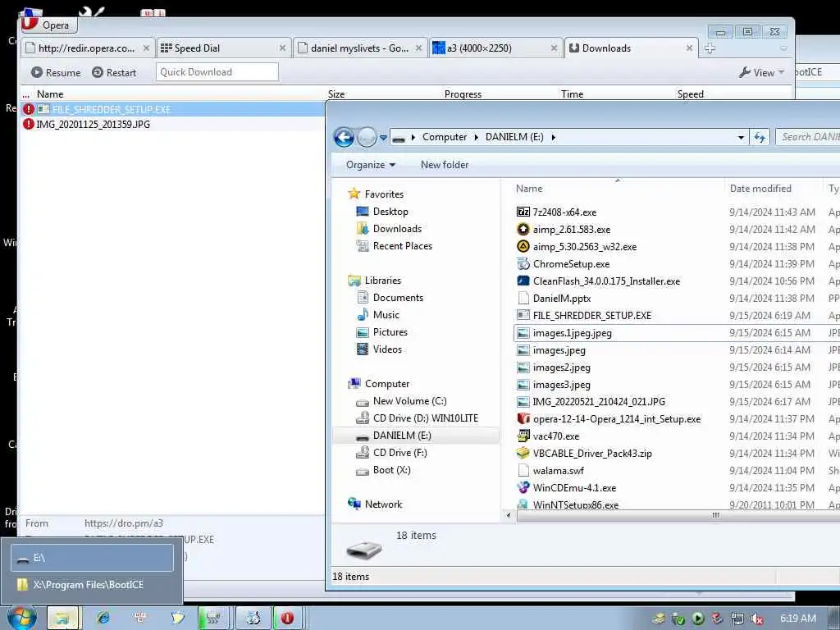Select IMG_20220521_210424_021.JPG file
The image size is (840, 630).
point(599,402)
